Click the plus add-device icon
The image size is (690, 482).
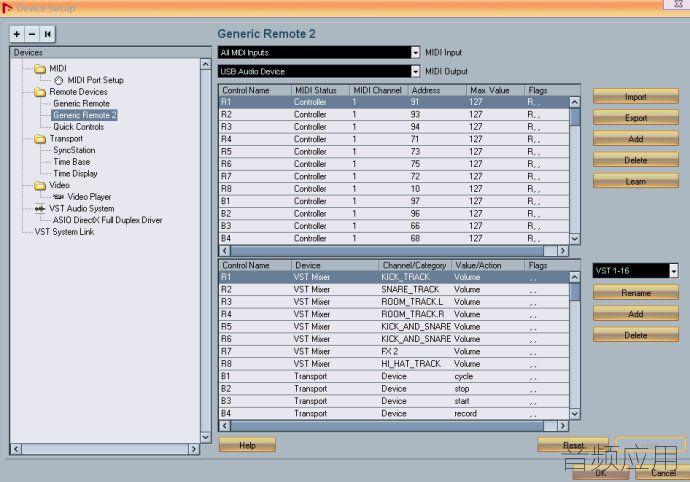pyautogui.click(x=17, y=34)
